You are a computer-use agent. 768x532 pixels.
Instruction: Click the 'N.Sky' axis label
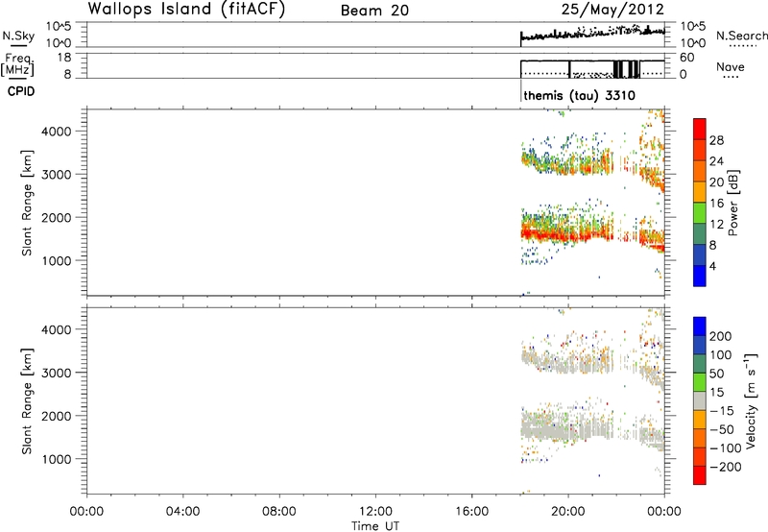[18, 36]
